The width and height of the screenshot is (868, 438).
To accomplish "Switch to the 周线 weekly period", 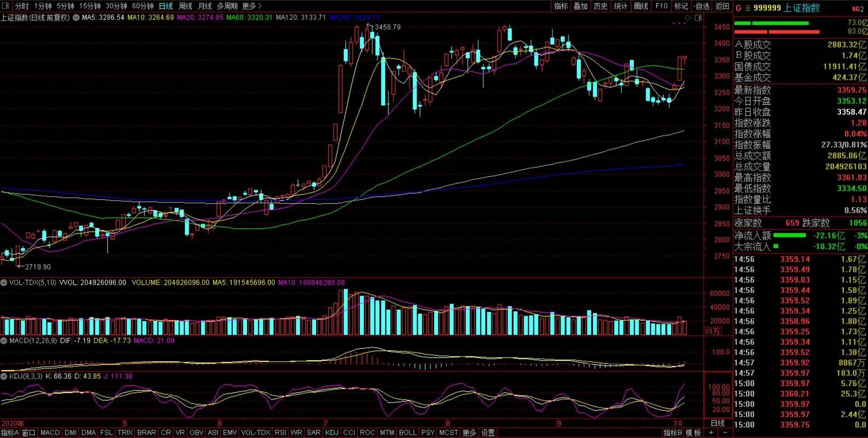I will pos(185,6).
